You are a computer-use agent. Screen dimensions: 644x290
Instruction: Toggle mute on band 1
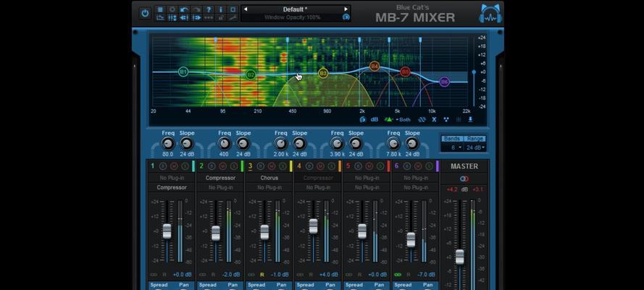[174, 166]
